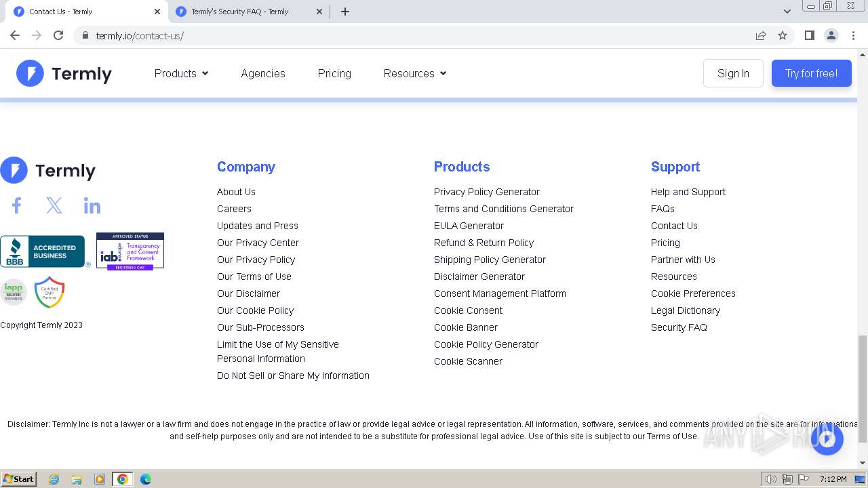Click the Sign In button
This screenshot has width=868, height=488.
click(733, 73)
